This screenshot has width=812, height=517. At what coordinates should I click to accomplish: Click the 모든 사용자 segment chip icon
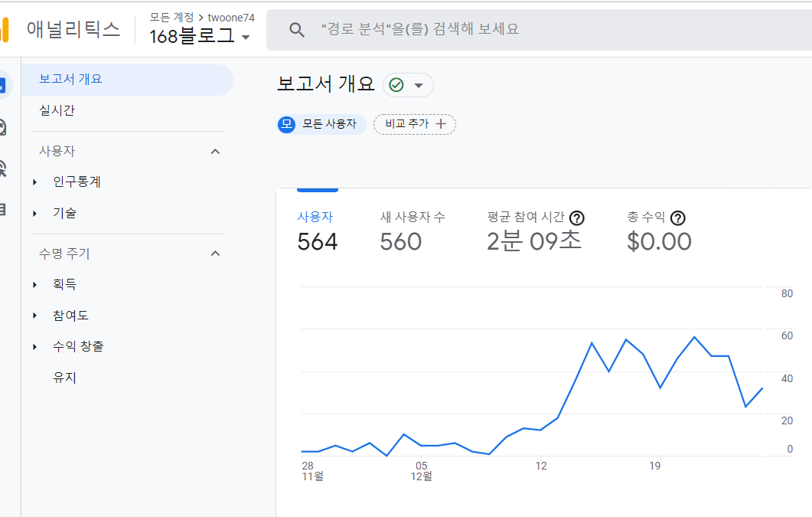[x=285, y=124]
